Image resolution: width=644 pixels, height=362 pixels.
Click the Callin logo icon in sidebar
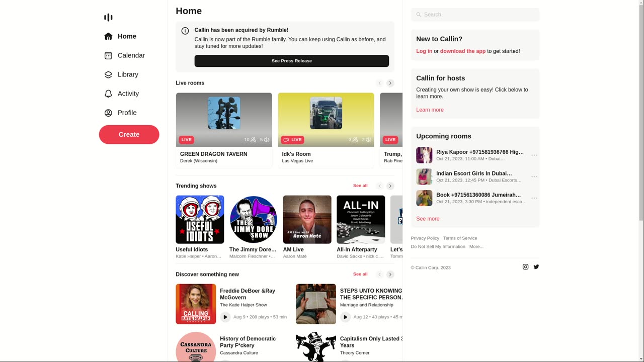108,18
